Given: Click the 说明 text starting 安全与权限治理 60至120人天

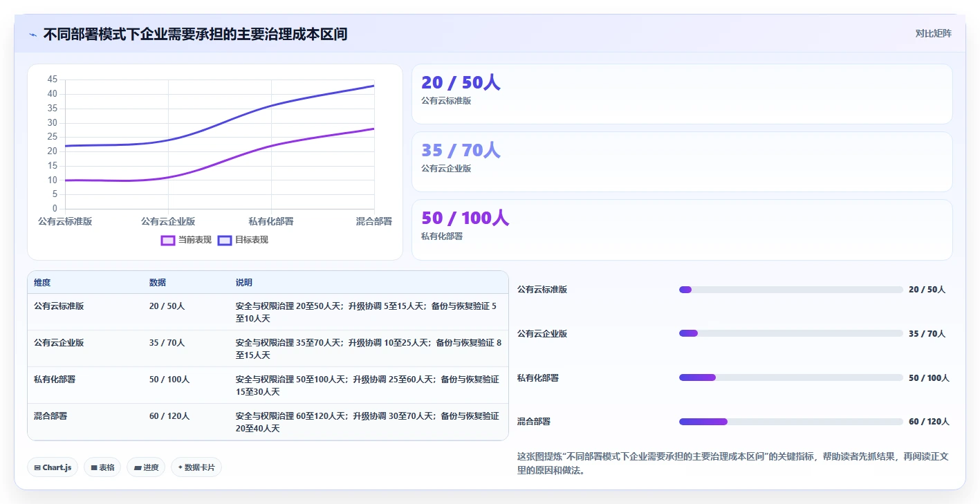Looking at the screenshot, I should 367,422.
